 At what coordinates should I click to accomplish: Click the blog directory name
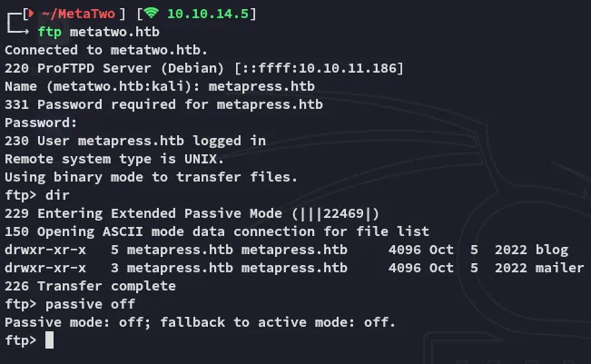pos(552,250)
